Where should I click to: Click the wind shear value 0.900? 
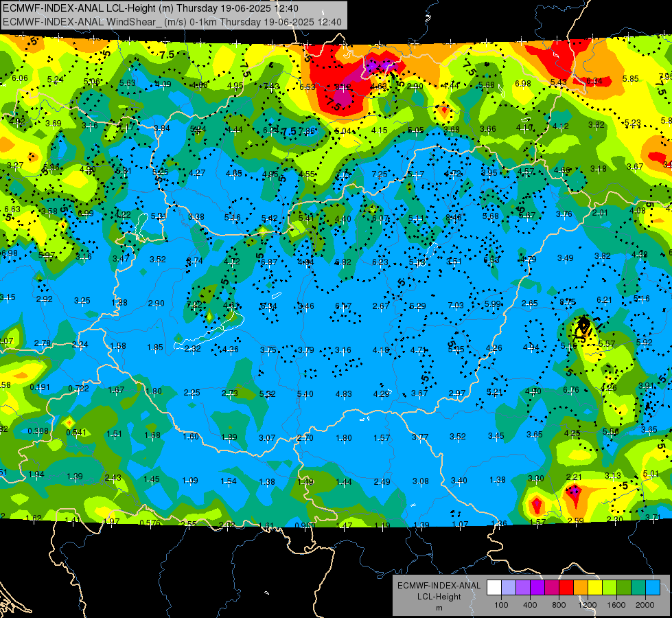pos(305,525)
